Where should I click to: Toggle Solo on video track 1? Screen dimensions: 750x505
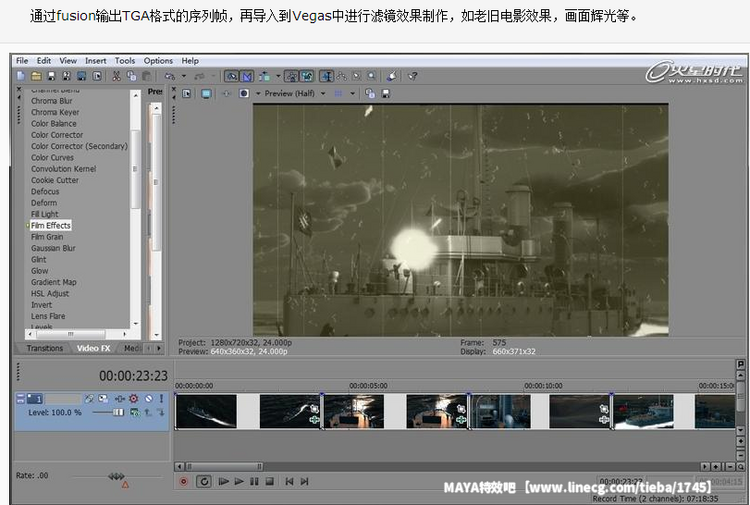pos(162,398)
